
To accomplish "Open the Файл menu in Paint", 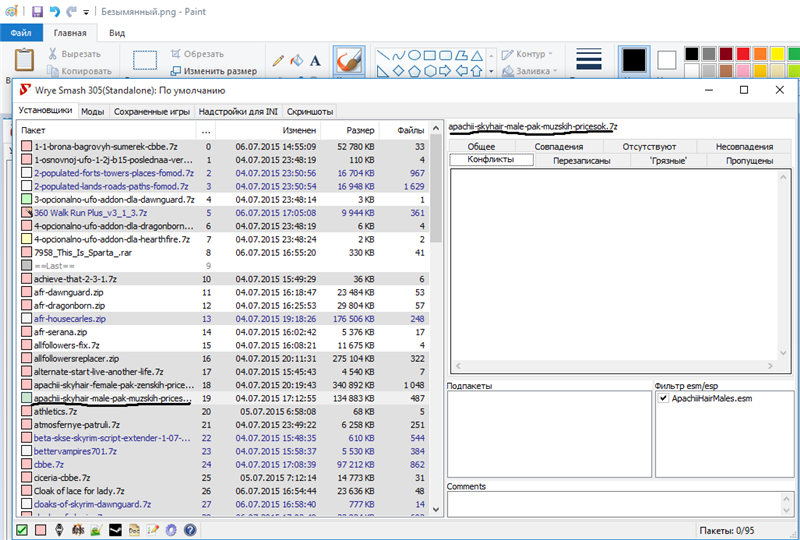I will (21, 33).
